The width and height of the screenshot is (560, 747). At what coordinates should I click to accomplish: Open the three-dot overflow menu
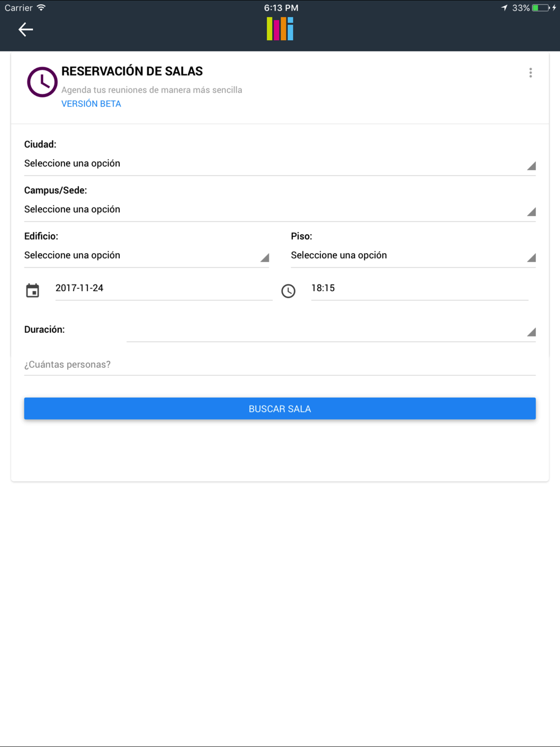tap(530, 73)
